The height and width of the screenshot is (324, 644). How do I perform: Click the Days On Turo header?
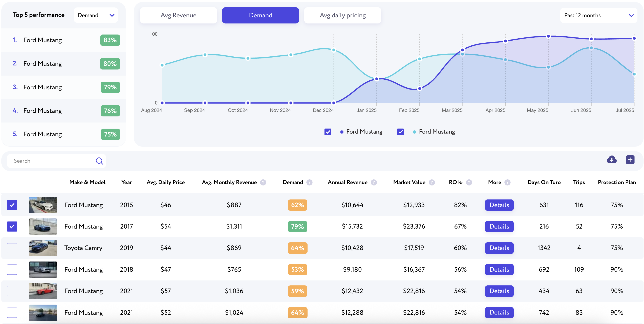point(544,182)
